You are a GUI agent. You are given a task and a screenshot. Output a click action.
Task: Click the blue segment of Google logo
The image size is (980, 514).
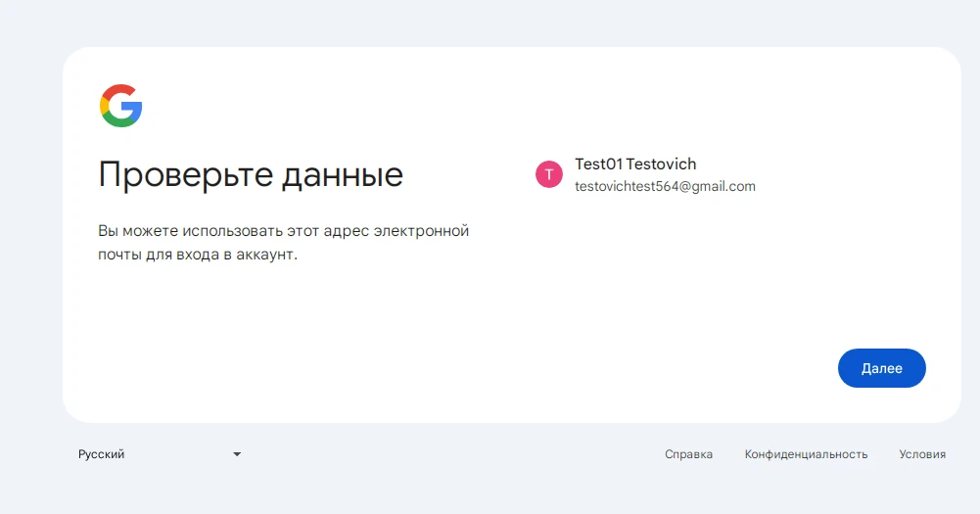[x=132, y=108]
